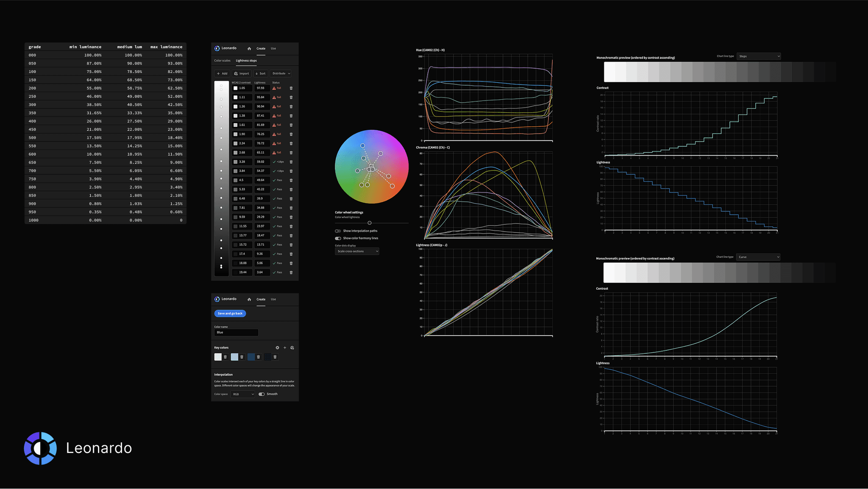Screen dimensions: 868x489
Task: Toggle the Smooth interpolation switch
Action: point(262,394)
